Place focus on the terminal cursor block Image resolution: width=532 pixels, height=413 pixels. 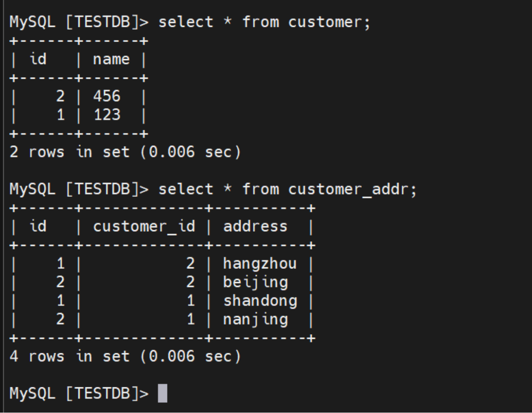click(162, 393)
